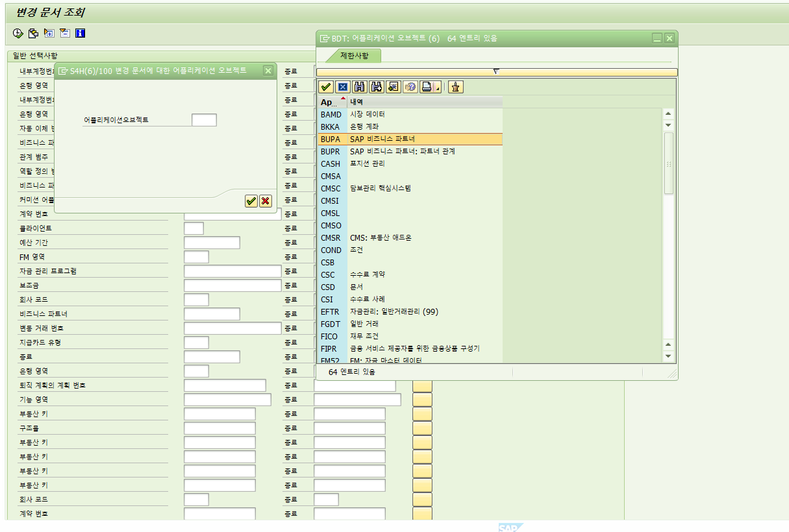Click the 보조금 input field
Image resolution: width=789 pixels, height=532 pixels.
pos(232,285)
